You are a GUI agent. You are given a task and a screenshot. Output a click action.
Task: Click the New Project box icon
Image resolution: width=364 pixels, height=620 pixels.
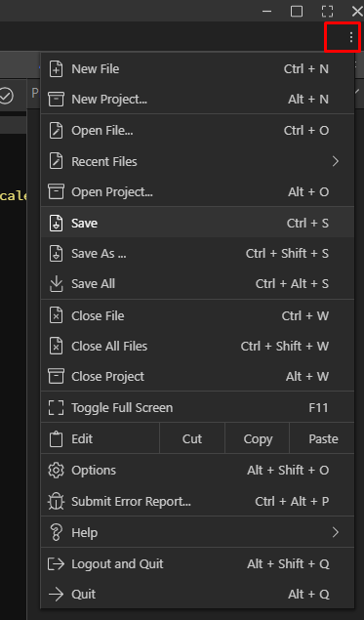56,99
